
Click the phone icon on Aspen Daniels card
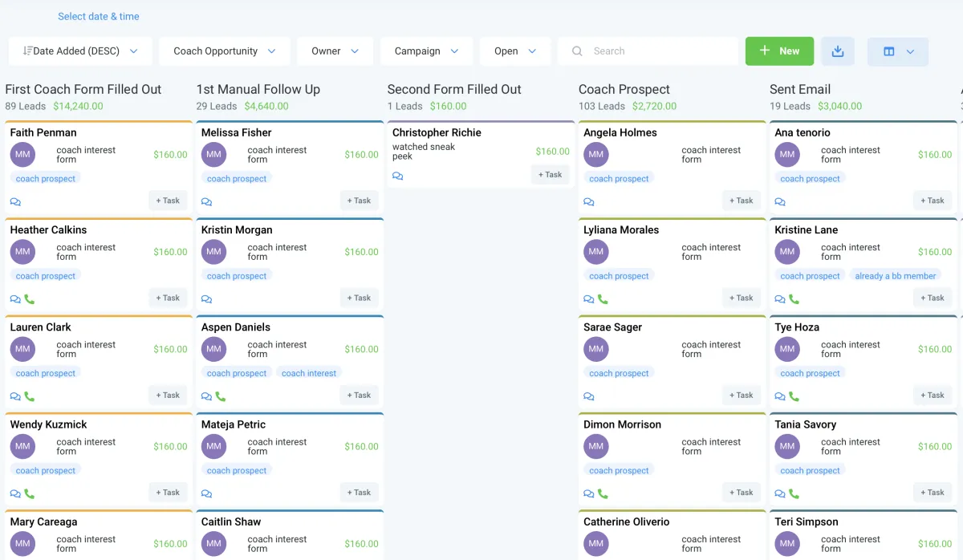[x=221, y=396]
